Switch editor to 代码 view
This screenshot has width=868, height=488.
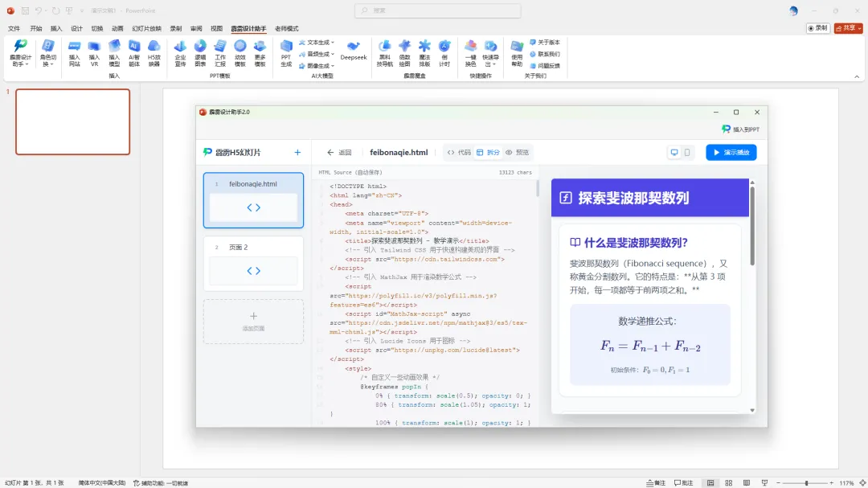pos(459,152)
